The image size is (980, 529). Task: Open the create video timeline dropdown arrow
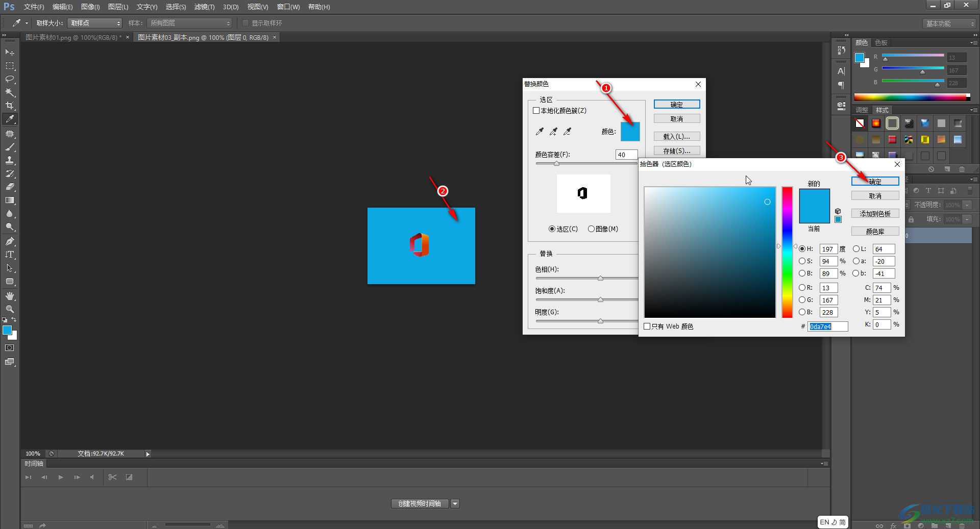tap(455, 504)
